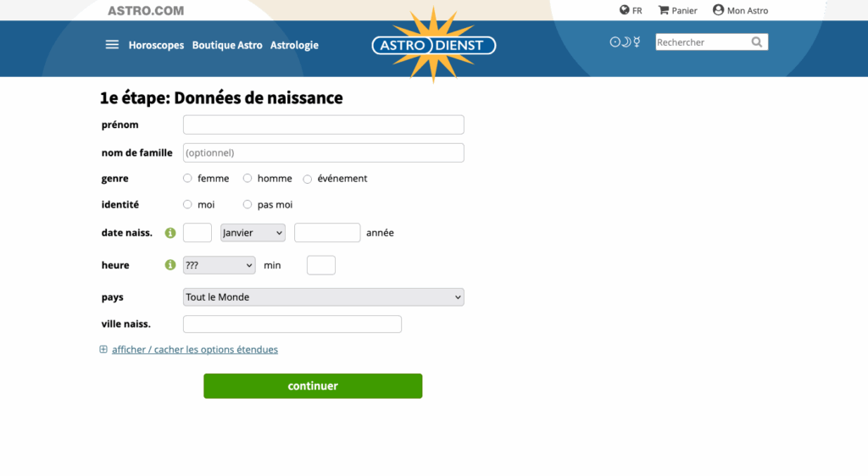Click the minutes input field
The height and width of the screenshot is (476, 868).
coord(321,265)
